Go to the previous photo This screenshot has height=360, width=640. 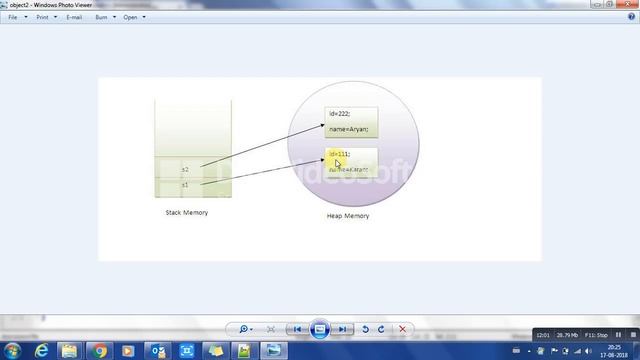point(298,329)
